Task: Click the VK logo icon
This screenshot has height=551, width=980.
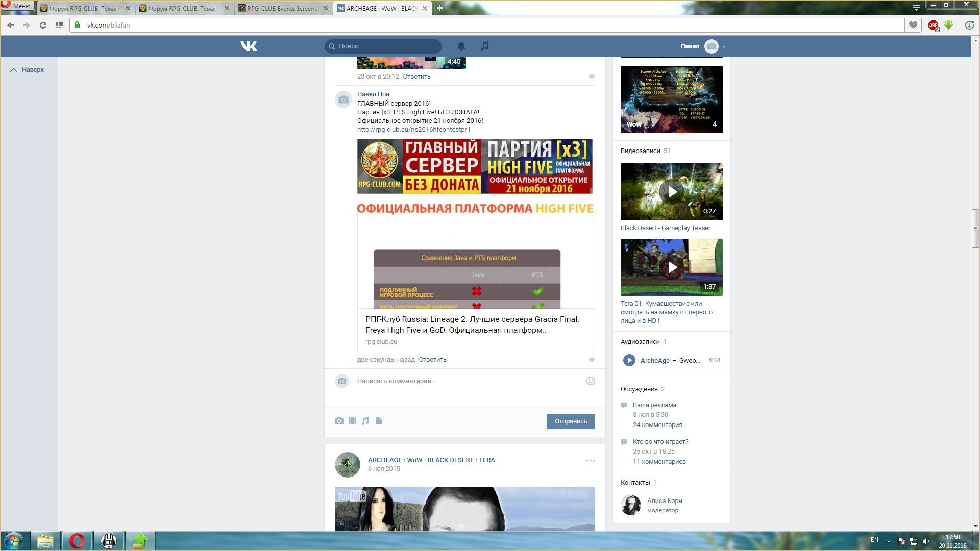Action: [249, 46]
